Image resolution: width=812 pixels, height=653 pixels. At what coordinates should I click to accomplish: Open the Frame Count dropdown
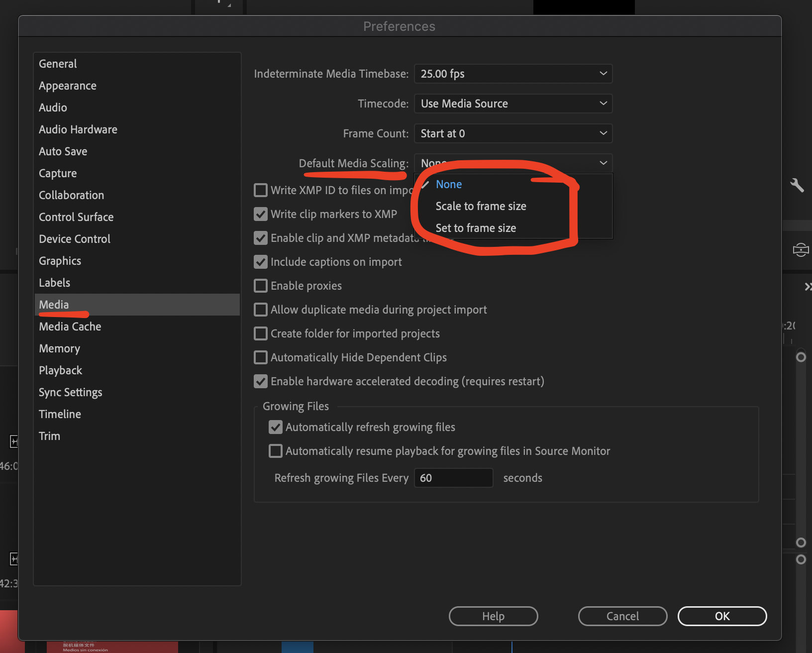(x=513, y=133)
